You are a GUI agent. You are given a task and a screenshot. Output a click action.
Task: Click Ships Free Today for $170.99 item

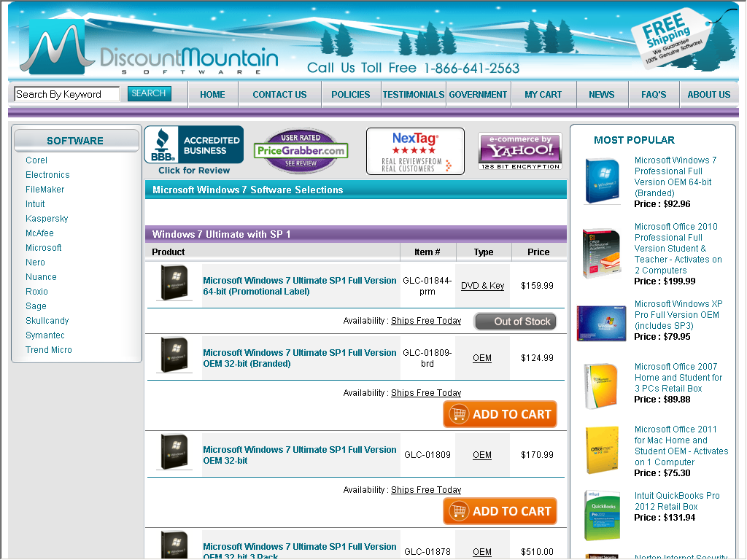point(426,489)
